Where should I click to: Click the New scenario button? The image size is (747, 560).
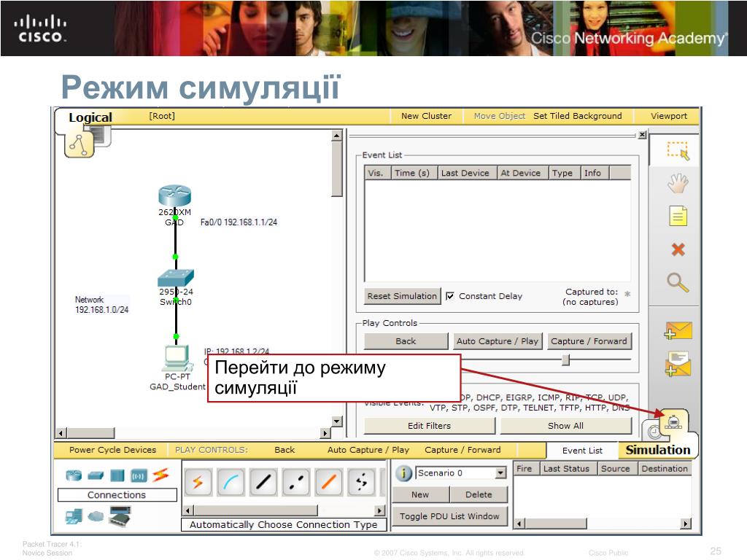[x=420, y=495]
